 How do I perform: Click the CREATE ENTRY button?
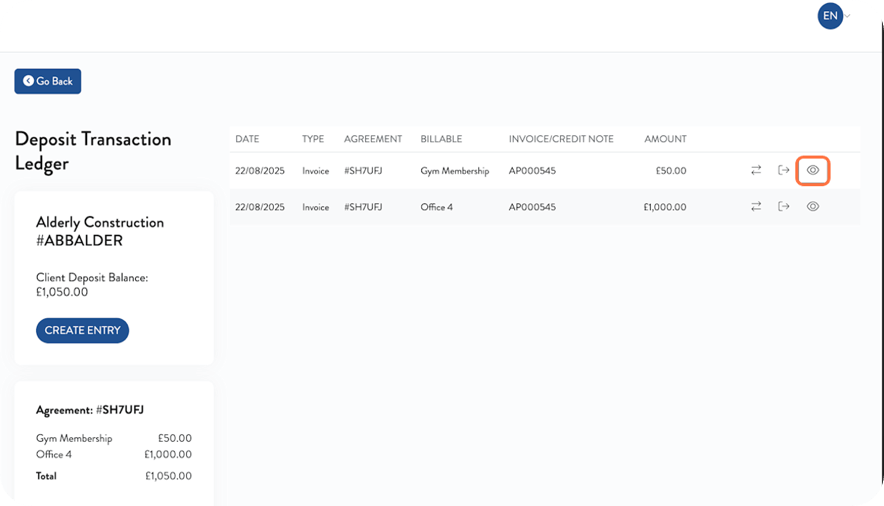point(82,331)
